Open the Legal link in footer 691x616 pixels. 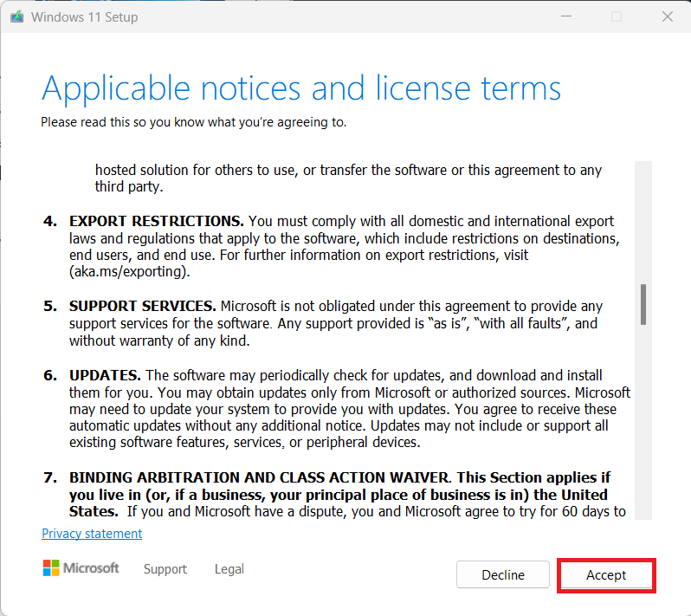tap(229, 569)
